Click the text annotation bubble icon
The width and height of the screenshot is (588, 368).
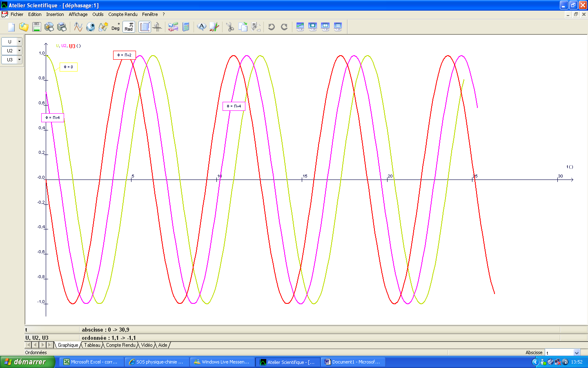tap(202, 27)
